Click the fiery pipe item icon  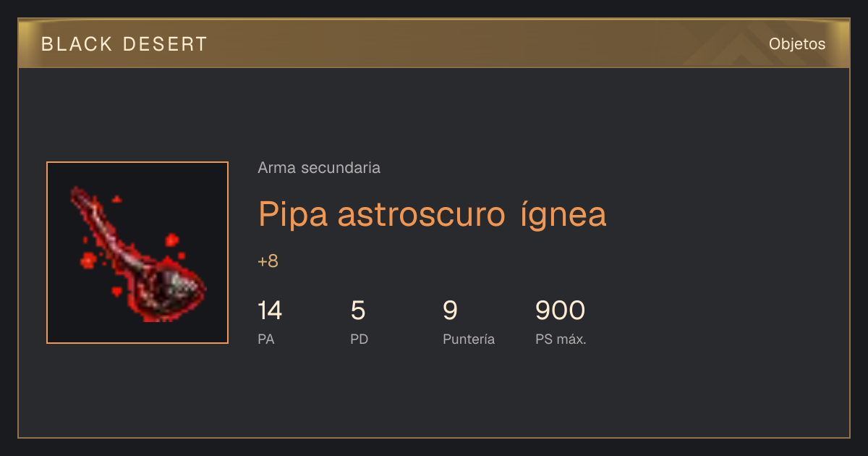coord(137,253)
